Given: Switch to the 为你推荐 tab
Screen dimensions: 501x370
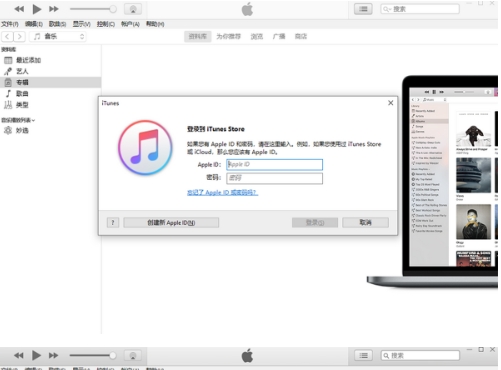Looking at the screenshot, I should 228,36.
